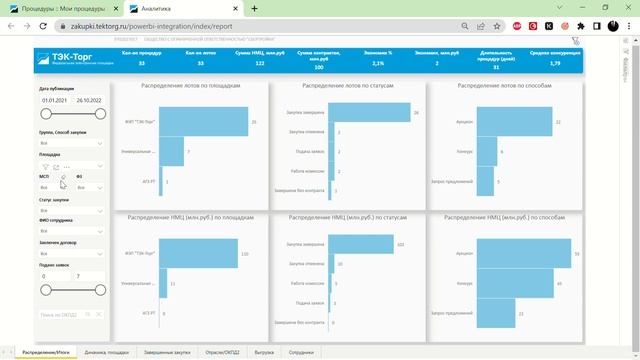This screenshot has width=640, height=360.
Task: Open more options ellipsis on Площадка slicer
Action: tap(67, 167)
